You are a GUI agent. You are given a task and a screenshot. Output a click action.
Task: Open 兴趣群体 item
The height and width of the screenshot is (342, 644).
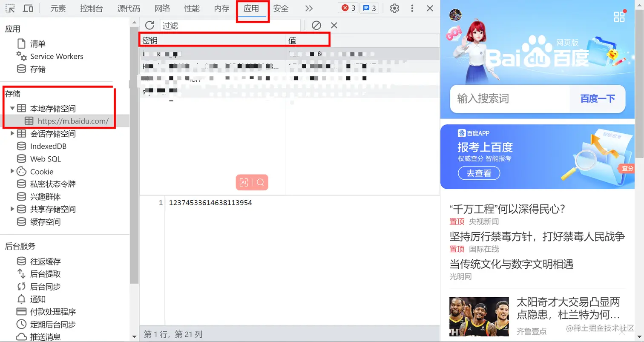coord(46,197)
